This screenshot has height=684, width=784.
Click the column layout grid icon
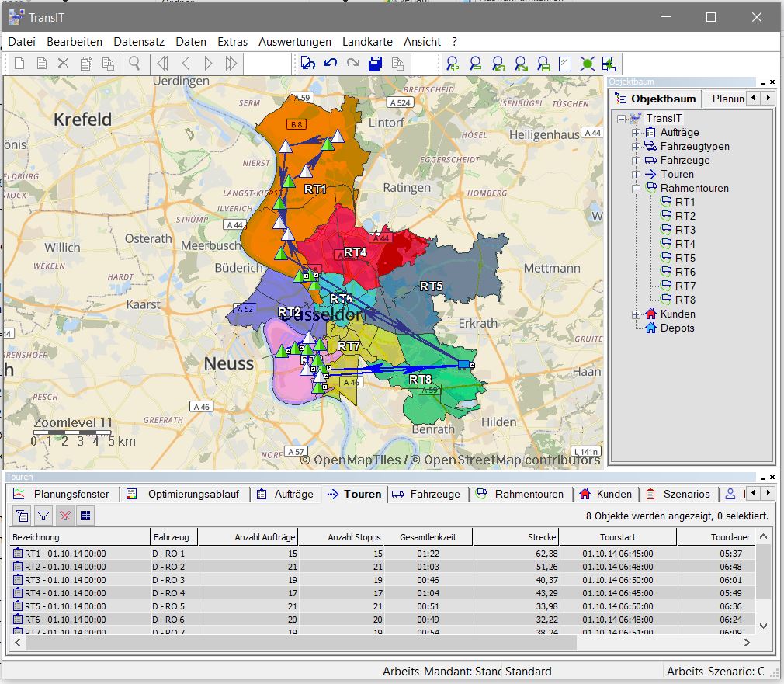tap(85, 516)
